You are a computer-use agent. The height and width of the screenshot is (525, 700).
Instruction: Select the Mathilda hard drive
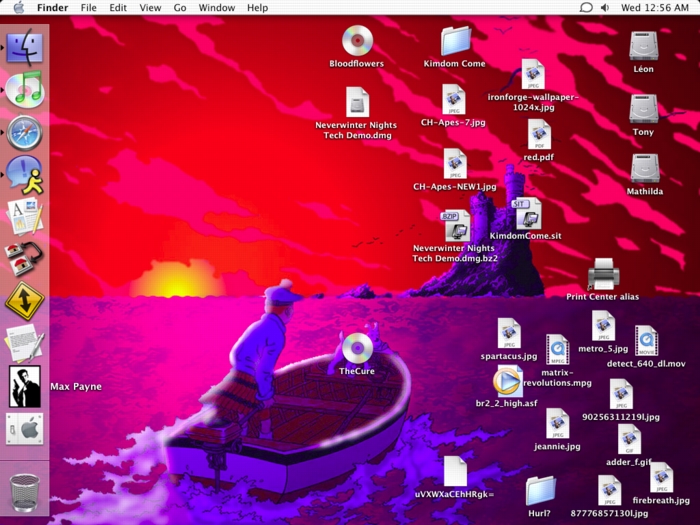(x=645, y=168)
